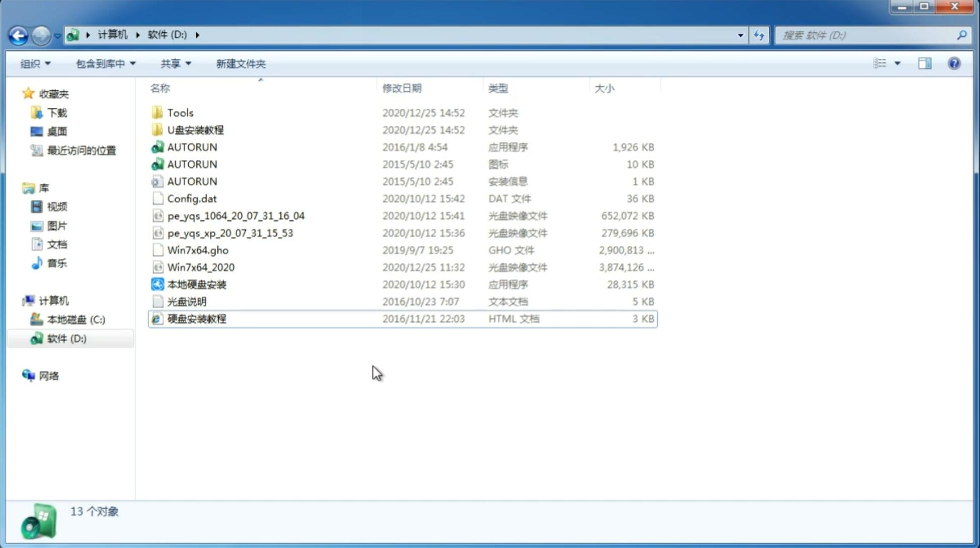Open the U盘安装教程 folder
Screen dimensions: 980x548
coord(195,130)
